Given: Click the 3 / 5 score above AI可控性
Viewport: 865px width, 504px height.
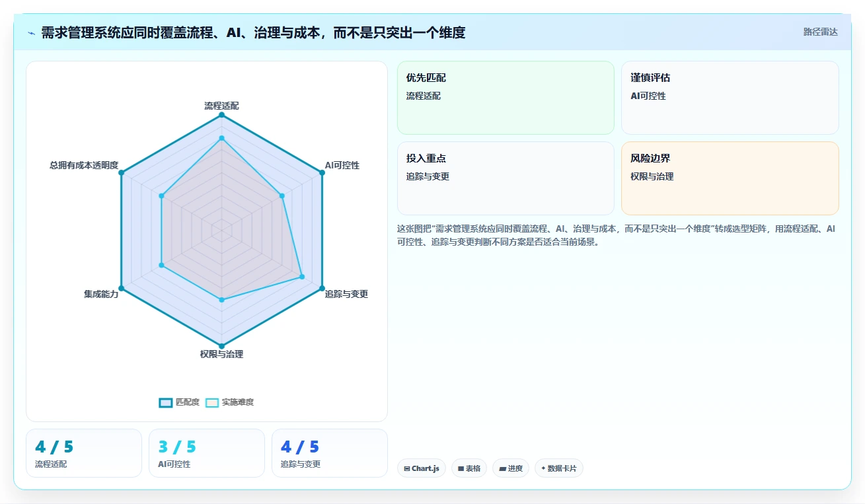Looking at the screenshot, I should coord(177,447).
